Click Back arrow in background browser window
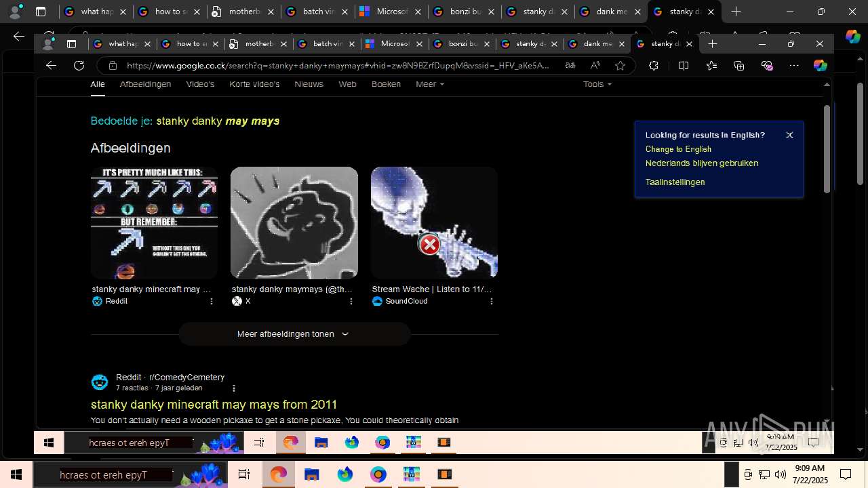Viewport: 868px width, 488px height. [19, 37]
